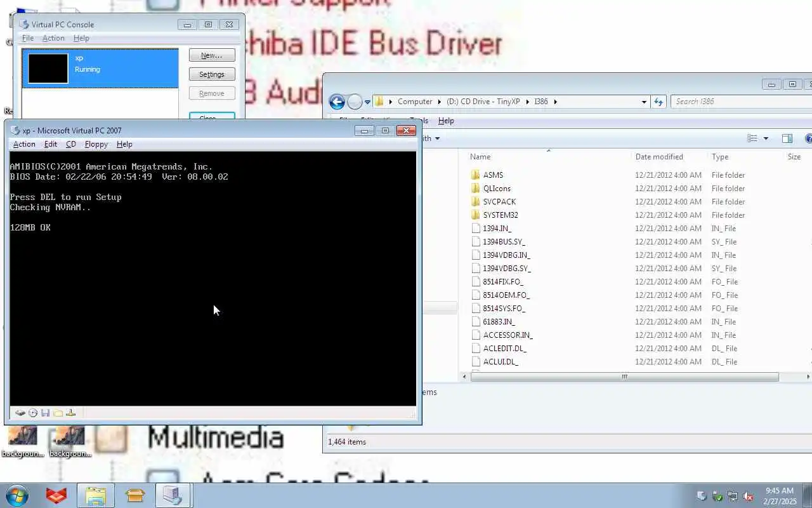Select the 1394.IN_ file icon
The image size is (812, 508).
point(476,228)
